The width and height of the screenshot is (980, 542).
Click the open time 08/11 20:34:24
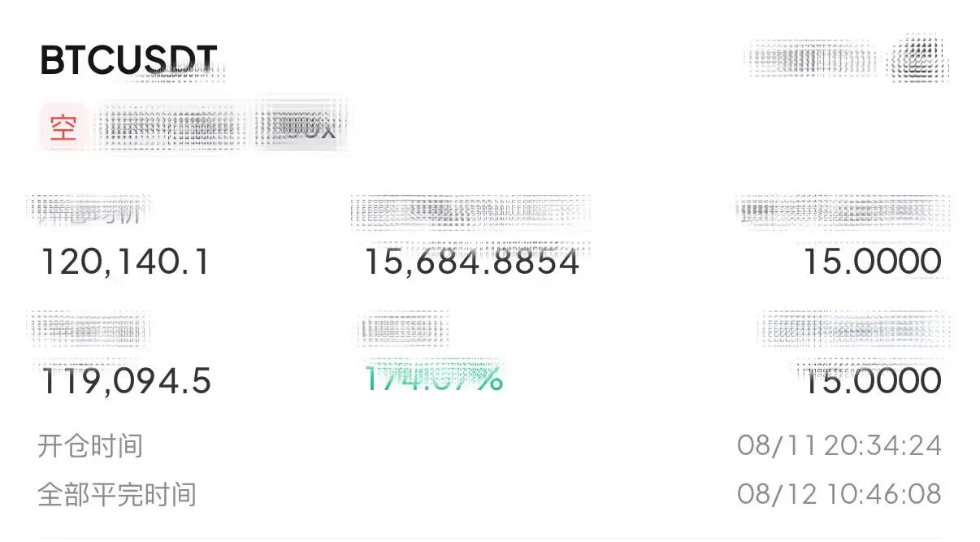[839, 446]
